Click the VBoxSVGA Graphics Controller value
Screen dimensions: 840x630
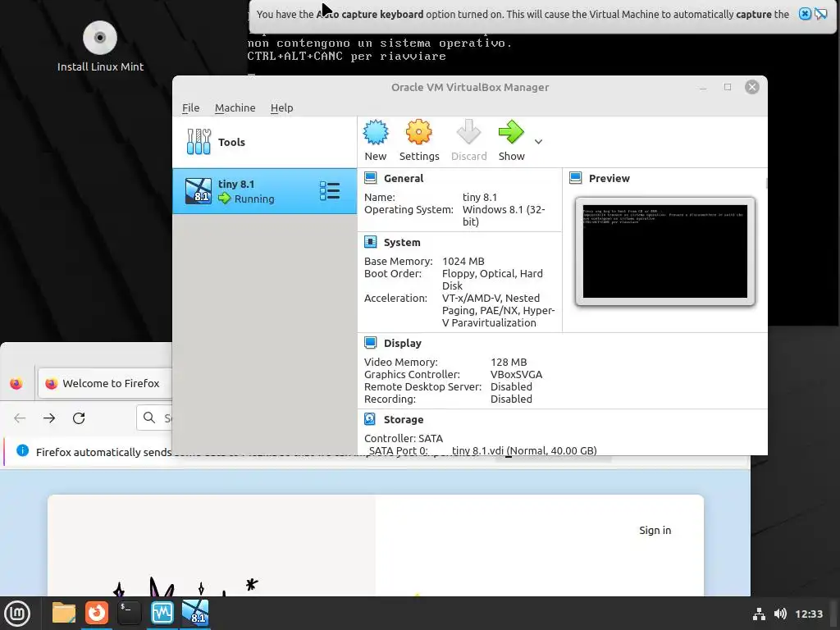click(x=517, y=374)
